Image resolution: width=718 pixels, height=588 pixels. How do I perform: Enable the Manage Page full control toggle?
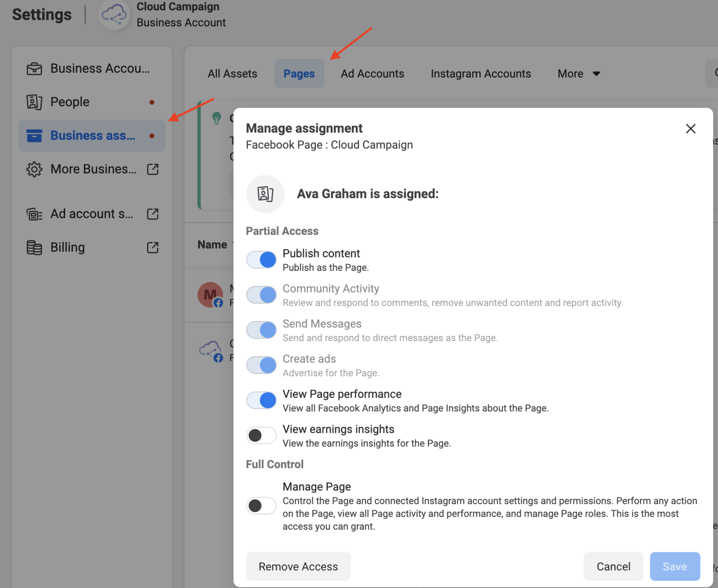[x=261, y=505]
